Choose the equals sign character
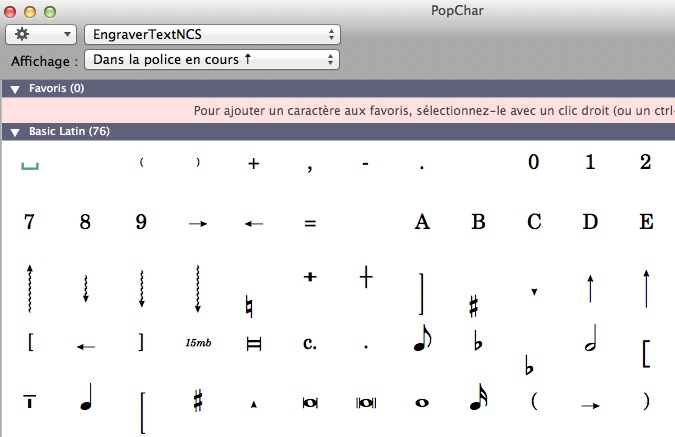675x437 pixels. (x=310, y=223)
